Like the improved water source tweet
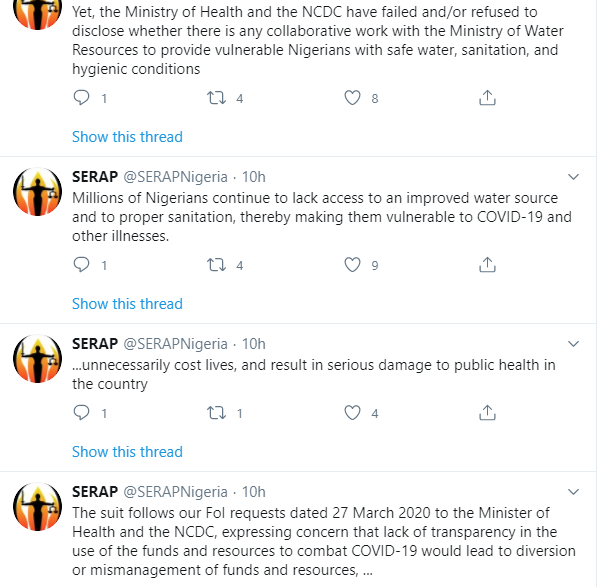Viewport: 598px width, 587px height. click(352, 264)
